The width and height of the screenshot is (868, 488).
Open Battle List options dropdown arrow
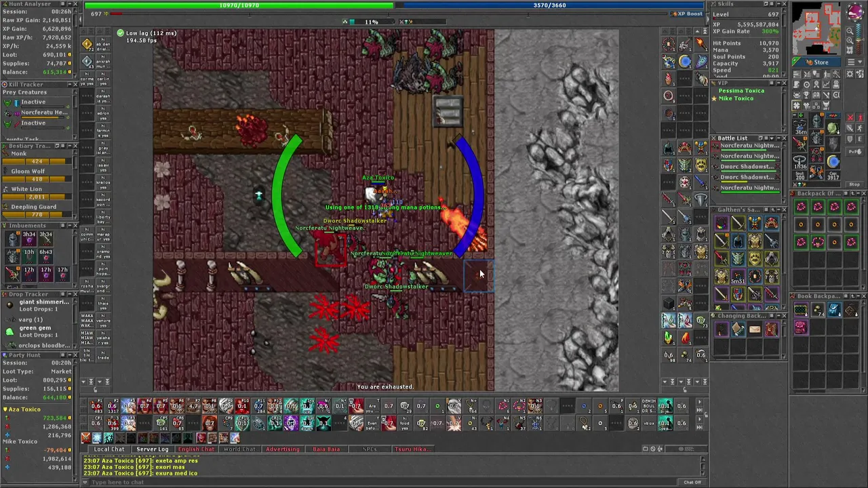click(x=772, y=138)
